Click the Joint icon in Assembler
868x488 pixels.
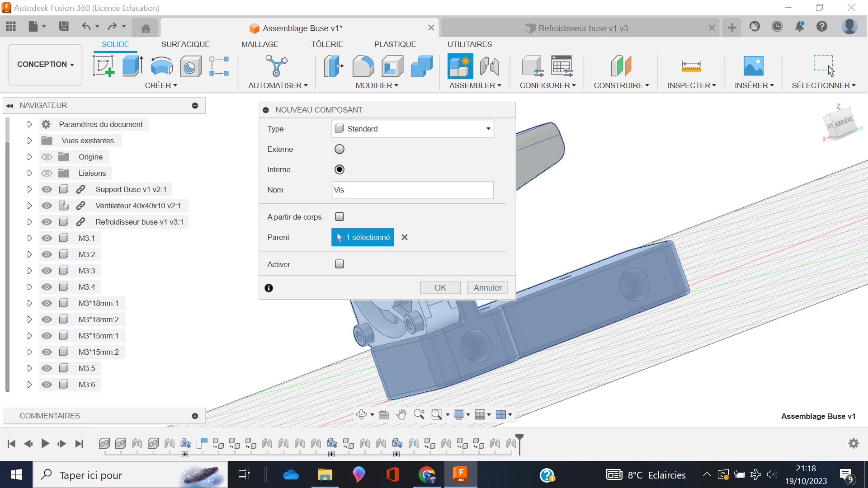(x=489, y=66)
